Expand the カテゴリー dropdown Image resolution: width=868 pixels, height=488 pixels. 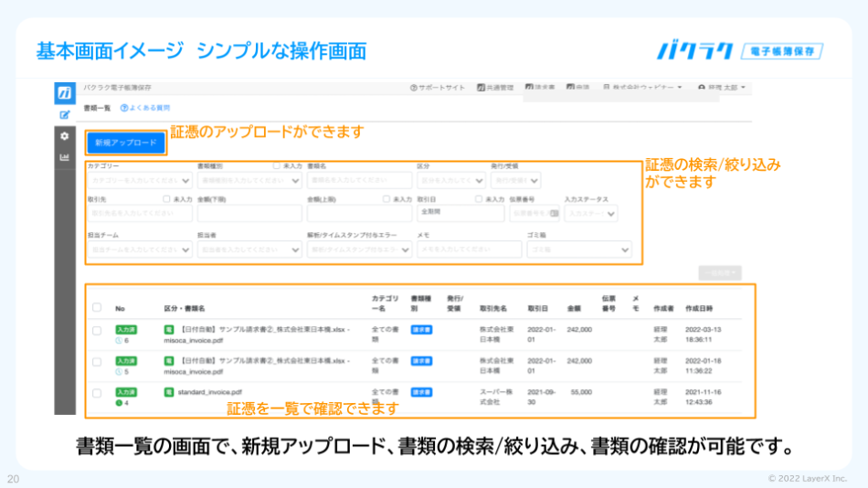pyautogui.click(x=140, y=181)
